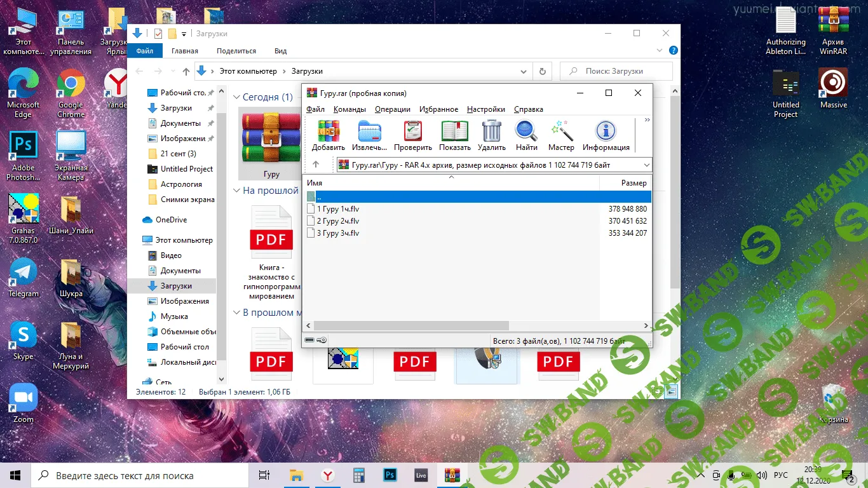This screenshot has width=868, height=488.
Task: Open the Показать (View) book icon
Action: click(454, 135)
